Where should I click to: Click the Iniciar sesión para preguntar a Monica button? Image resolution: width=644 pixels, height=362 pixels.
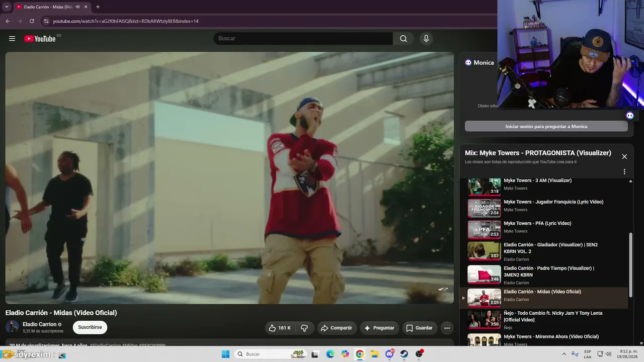pos(546,126)
